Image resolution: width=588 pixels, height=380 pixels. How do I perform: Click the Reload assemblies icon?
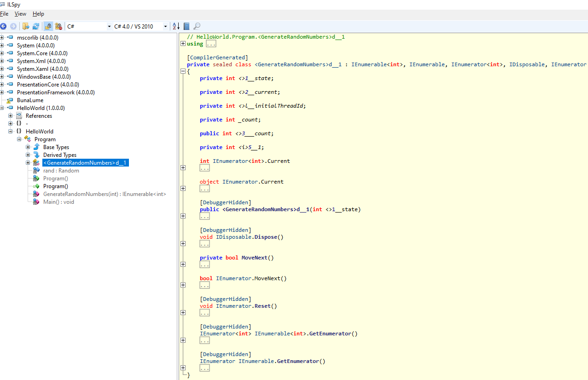(x=35, y=26)
